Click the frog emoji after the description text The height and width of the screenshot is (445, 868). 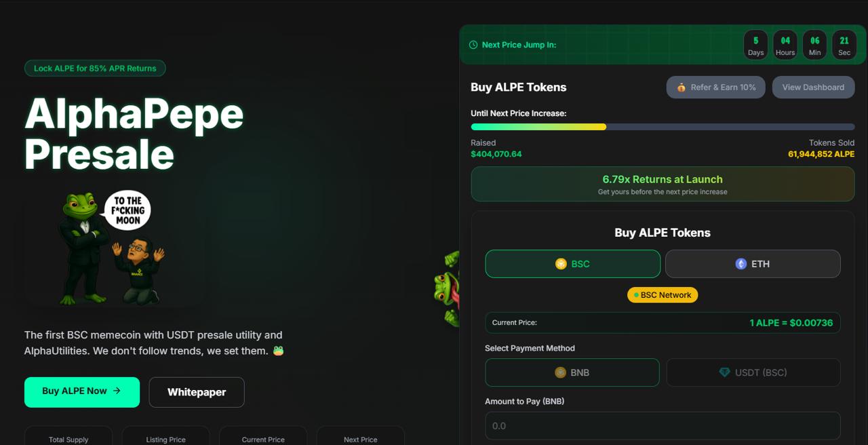click(x=278, y=351)
